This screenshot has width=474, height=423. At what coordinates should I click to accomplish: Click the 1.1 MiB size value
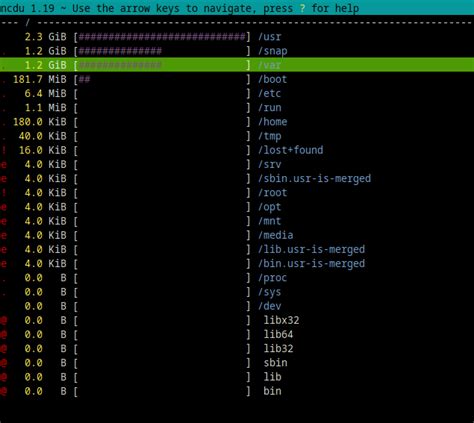pyautogui.click(x=45, y=108)
